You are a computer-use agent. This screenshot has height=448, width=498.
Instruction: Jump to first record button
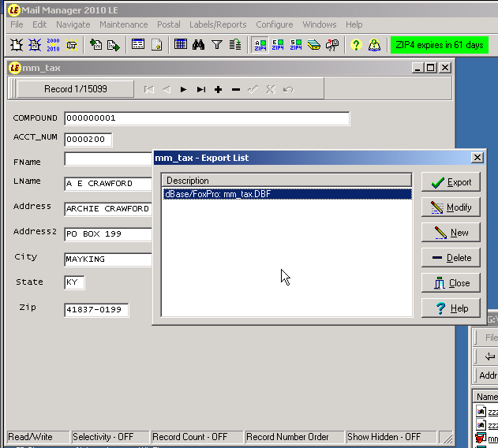point(149,90)
